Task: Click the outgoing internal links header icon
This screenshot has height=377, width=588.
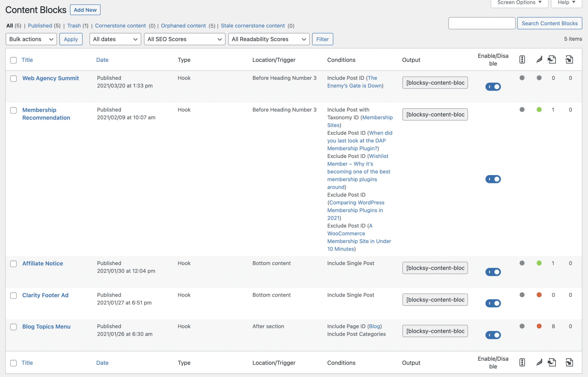Action: [x=552, y=59]
